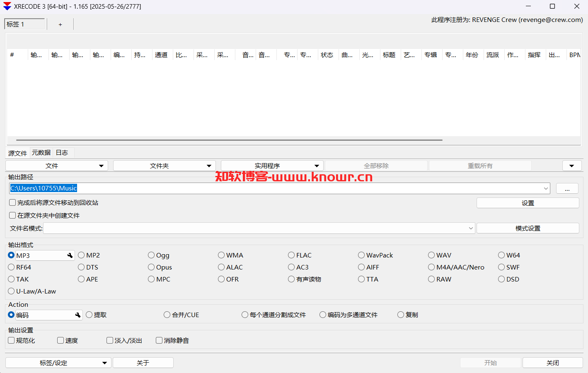
Task: Select the MP2 output format
Action: (x=89, y=255)
